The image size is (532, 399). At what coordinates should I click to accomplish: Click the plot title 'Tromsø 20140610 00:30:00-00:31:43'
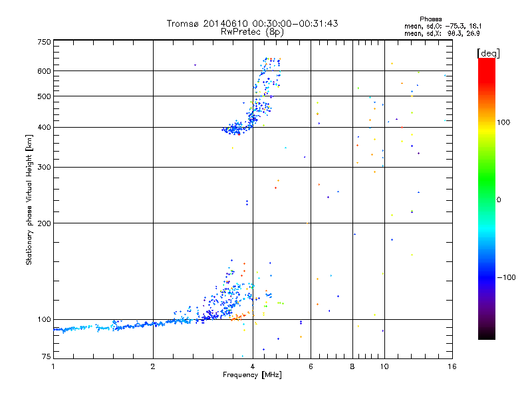[252, 23]
